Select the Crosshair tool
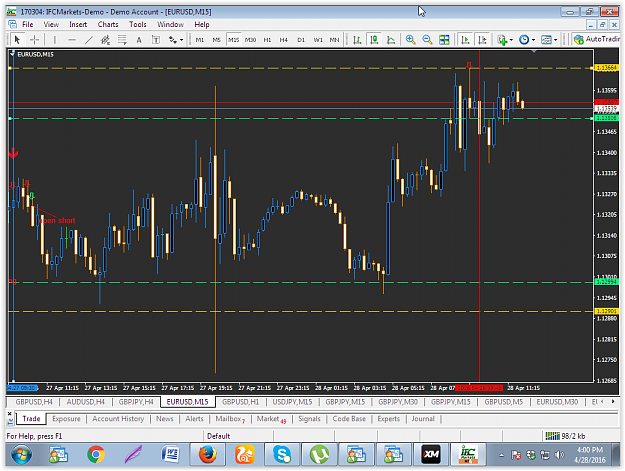This screenshot has width=625, height=471. 35,40
